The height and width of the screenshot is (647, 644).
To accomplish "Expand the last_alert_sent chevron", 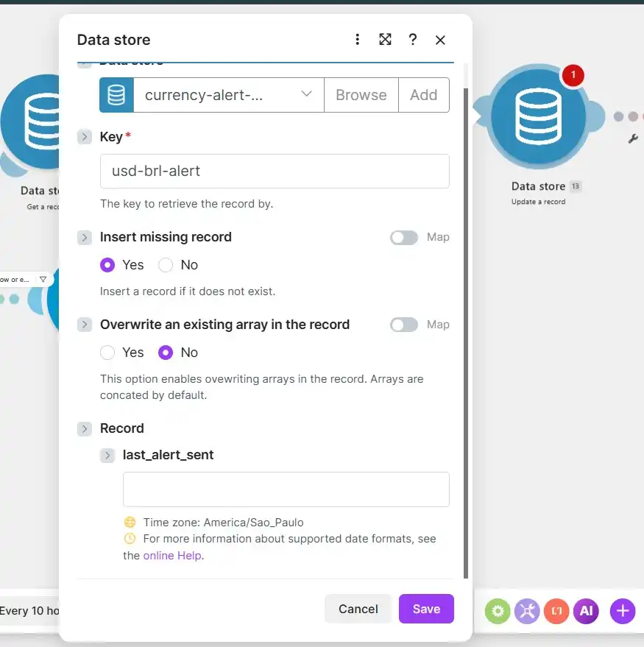I will 107,455.
